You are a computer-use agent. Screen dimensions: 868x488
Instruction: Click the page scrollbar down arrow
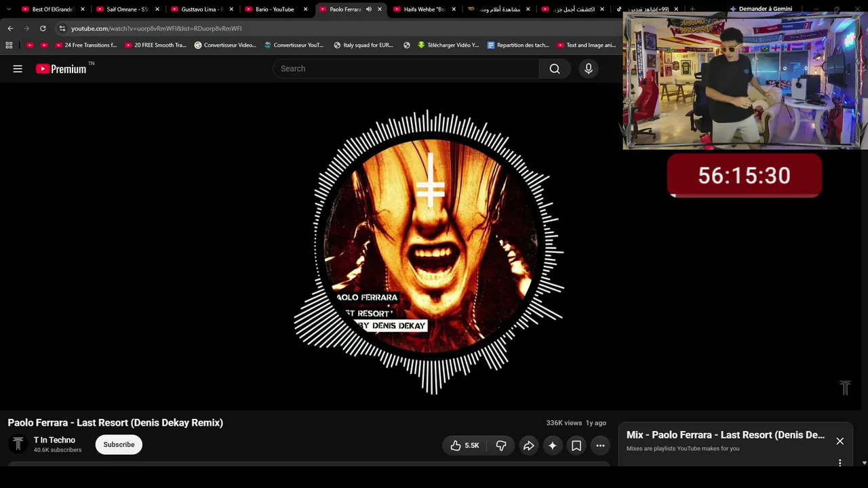[x=864, y=463]
